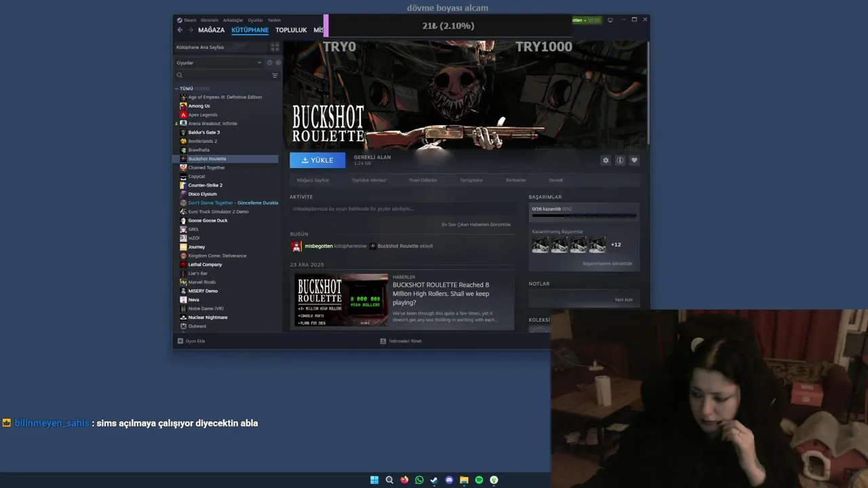The image size is (868, 488).
Task: Click the ready-to-play filter icon
Action: point(278,62)
